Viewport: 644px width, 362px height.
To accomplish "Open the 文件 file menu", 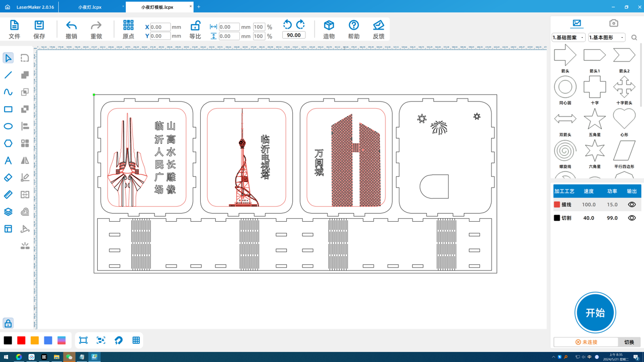I will click(x=14, y=29).
